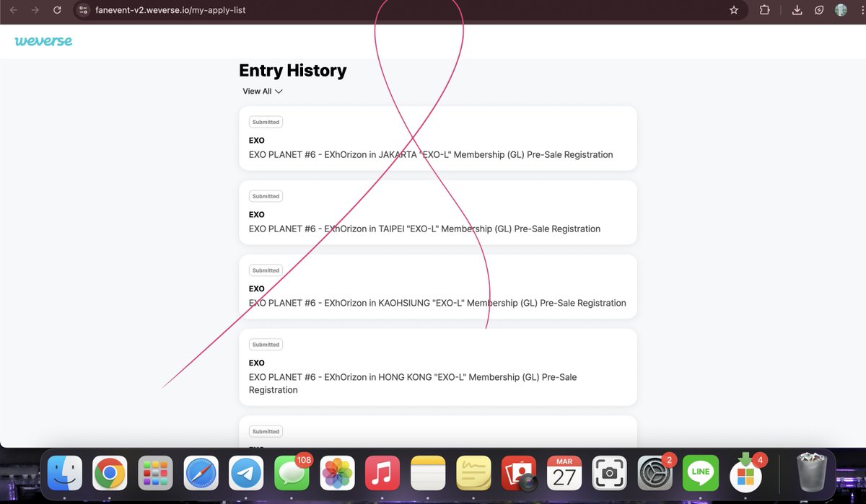
Task: Expand the View All filter dropdown
Action: pos(263,92)
